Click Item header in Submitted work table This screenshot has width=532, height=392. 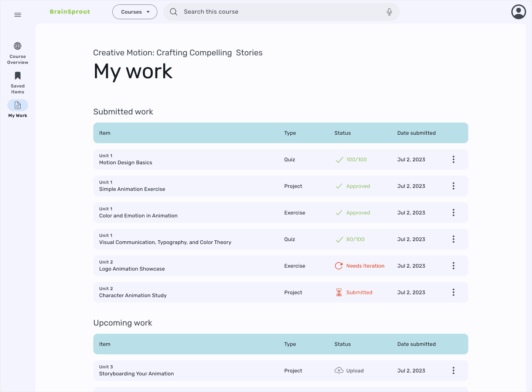tap(105, 133)
